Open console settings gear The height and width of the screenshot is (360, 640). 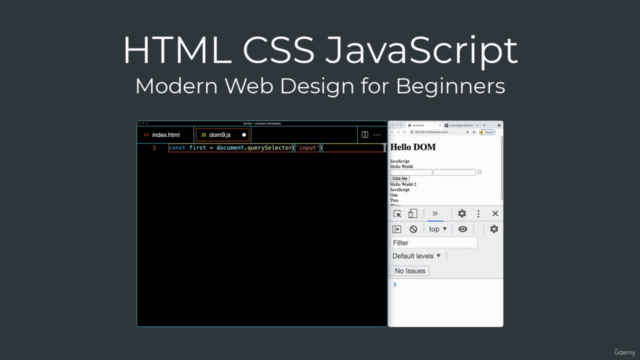pos(494,229)
